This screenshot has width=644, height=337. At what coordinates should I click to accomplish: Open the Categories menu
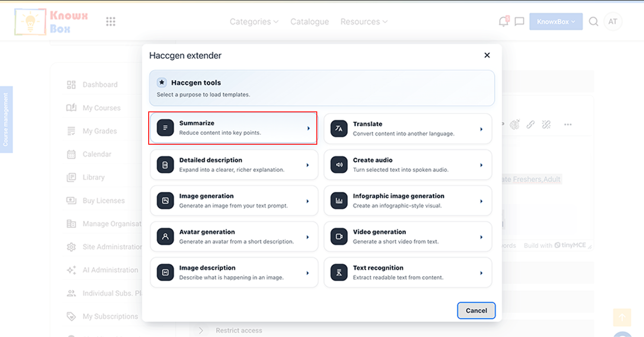254,22
